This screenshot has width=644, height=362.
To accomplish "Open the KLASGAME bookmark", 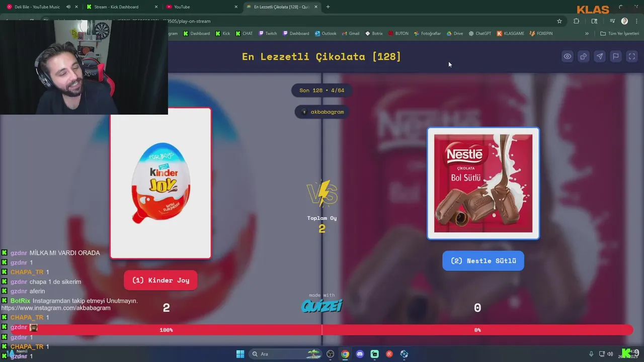I will [x=510, y=34].
